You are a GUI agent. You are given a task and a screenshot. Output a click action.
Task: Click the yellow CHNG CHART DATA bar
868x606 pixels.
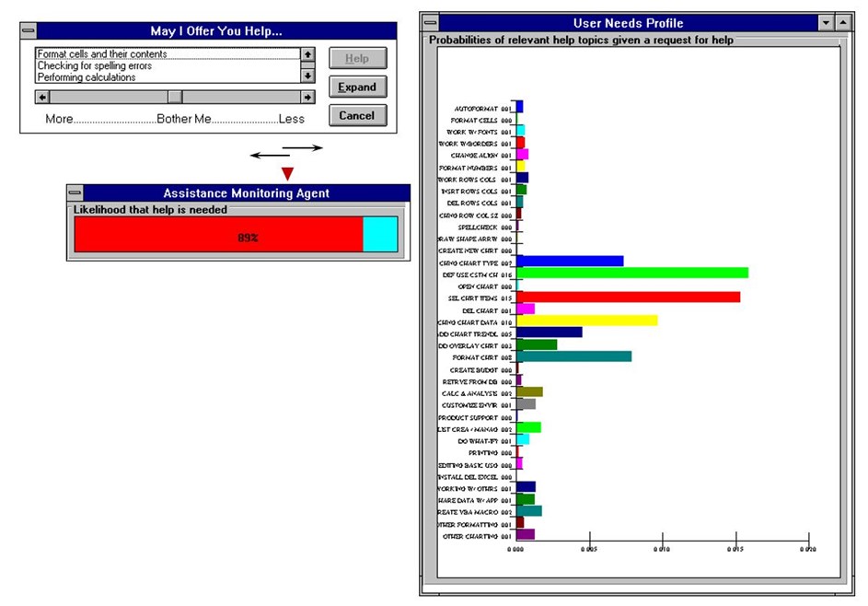tap(587, 320)
